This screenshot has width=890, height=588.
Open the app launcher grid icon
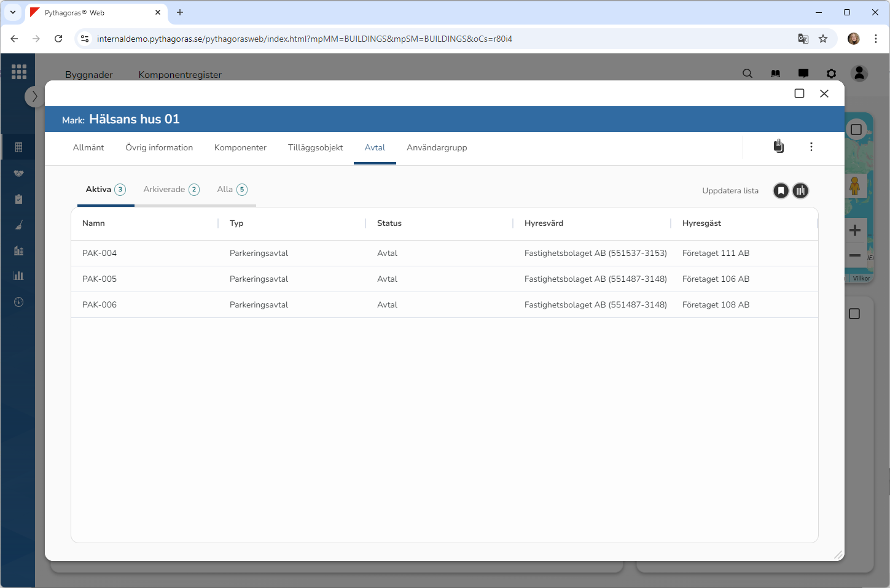tap(19, 72)
